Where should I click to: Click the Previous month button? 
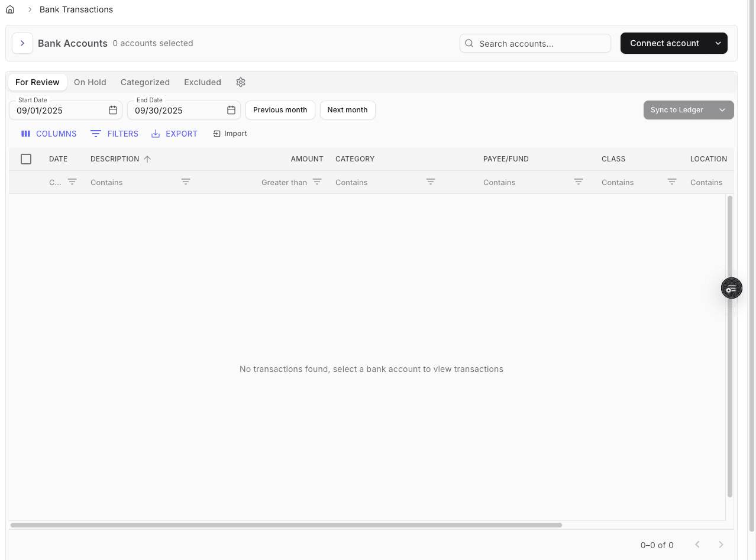280,110
